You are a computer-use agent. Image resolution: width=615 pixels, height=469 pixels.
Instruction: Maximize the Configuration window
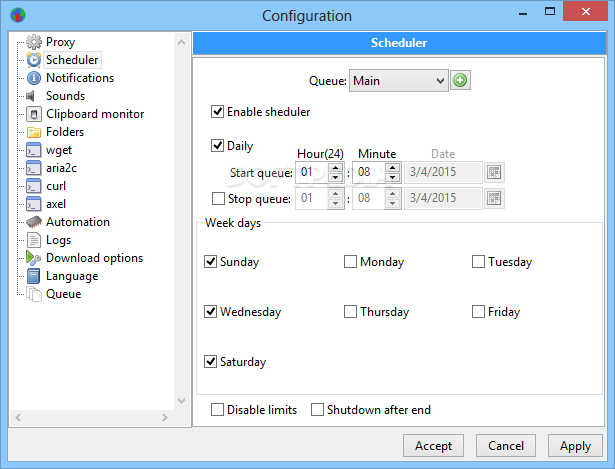click(x=550, y=12)
